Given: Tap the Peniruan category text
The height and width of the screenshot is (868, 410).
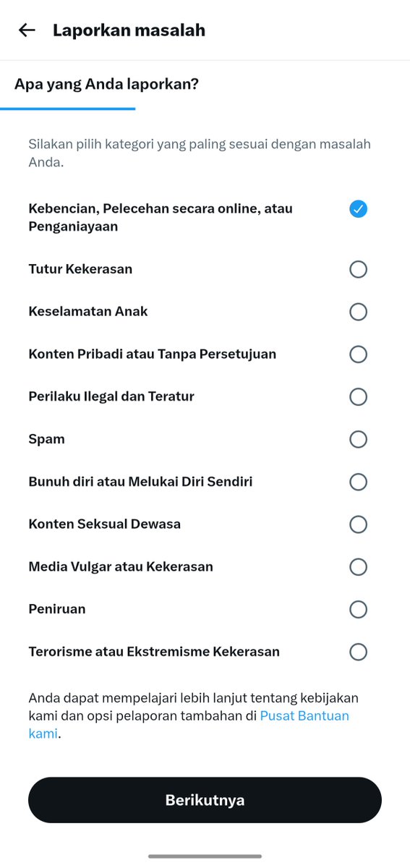Looking at the screenshot, I should click(x=57, y=609).
